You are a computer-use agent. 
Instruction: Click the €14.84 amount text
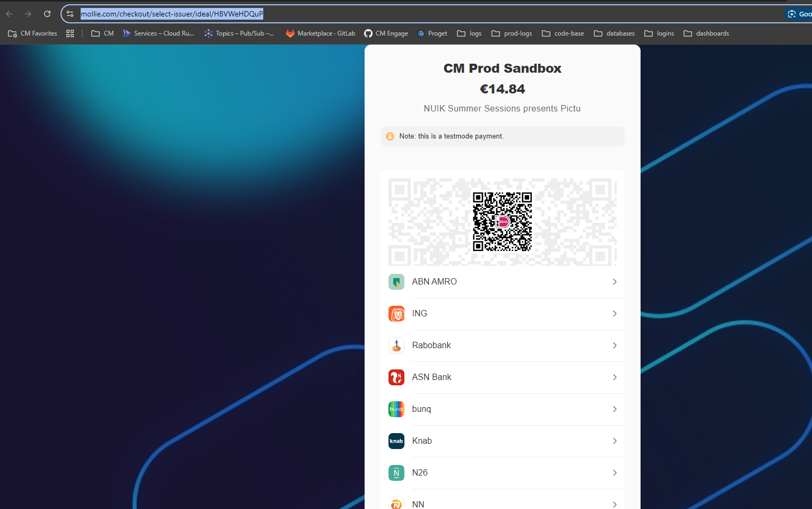pos(502,89)
